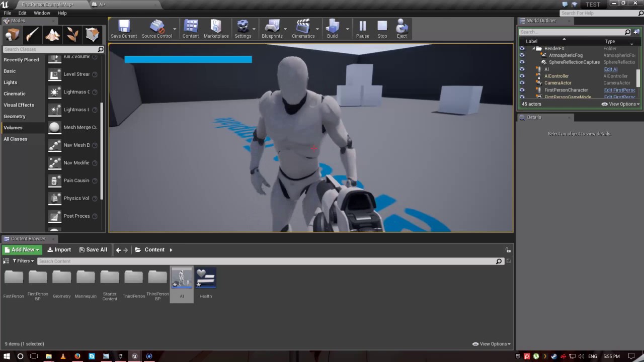Pause the running simulation
644x362 pixels.
coord(363,29)
